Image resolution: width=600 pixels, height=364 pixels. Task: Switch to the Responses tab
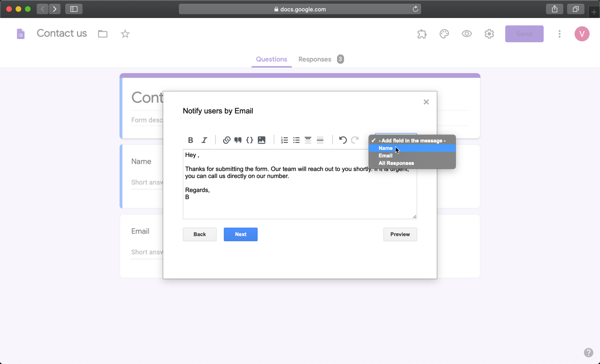pyautogui.click(x=315, y=59)
